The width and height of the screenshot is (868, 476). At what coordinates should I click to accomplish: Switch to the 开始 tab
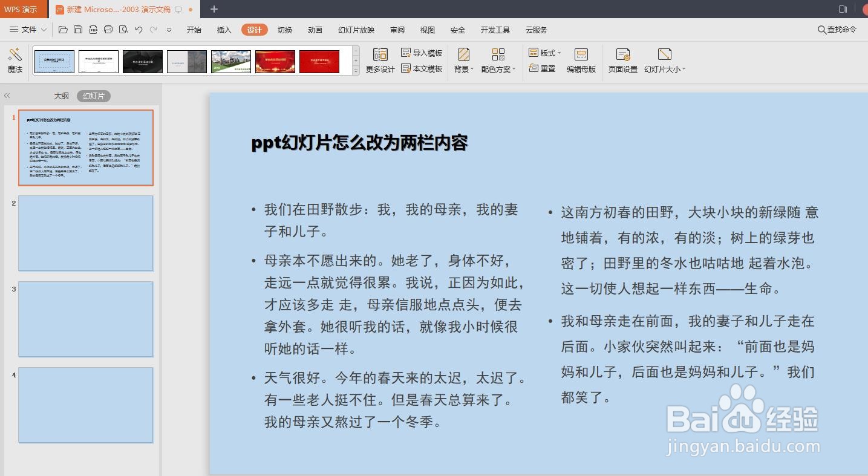click(194, 30)
